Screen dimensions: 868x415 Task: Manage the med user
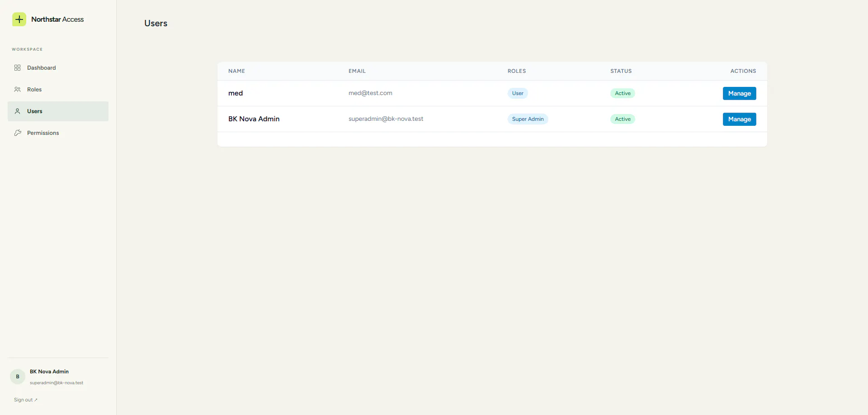[x=739, y=93]
